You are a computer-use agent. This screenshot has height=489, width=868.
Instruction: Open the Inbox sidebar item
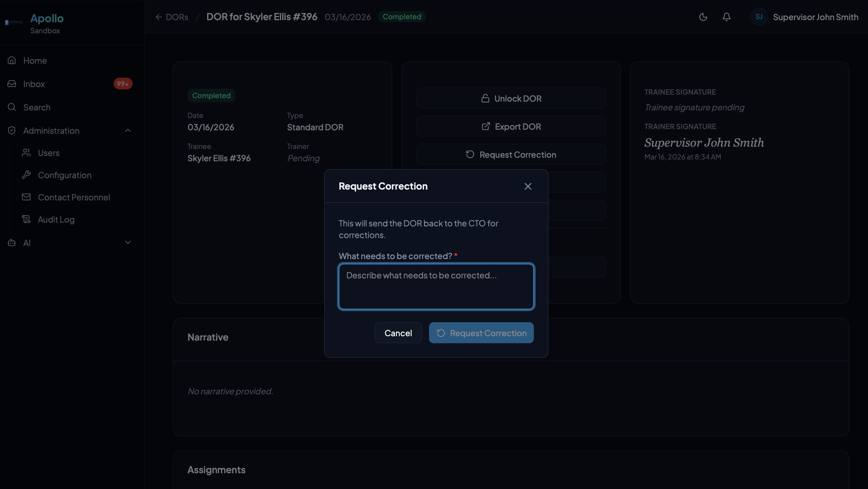[34, 84]
